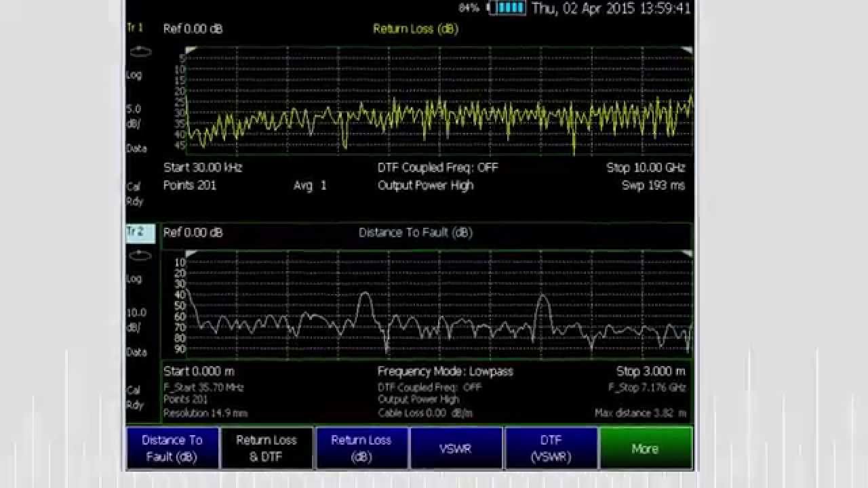Click F_Stop 7.176 GHz readout
The image size is (868, 488).
pos(648,388)
